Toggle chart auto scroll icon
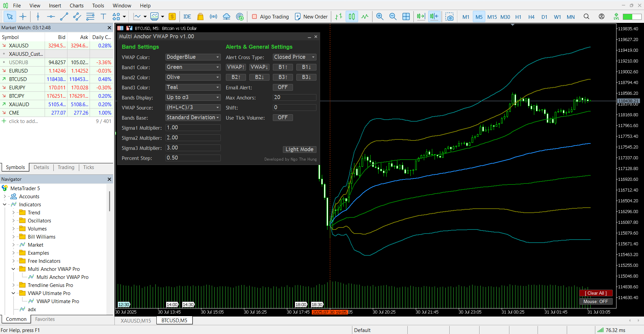 (x=421, y=16)
